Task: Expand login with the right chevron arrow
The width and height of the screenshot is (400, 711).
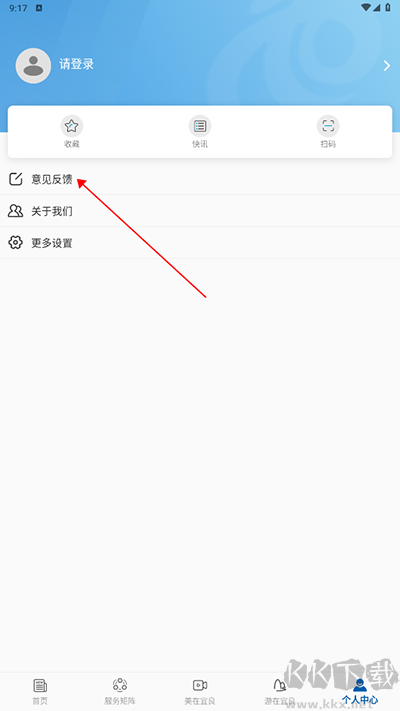Action: 387,66
